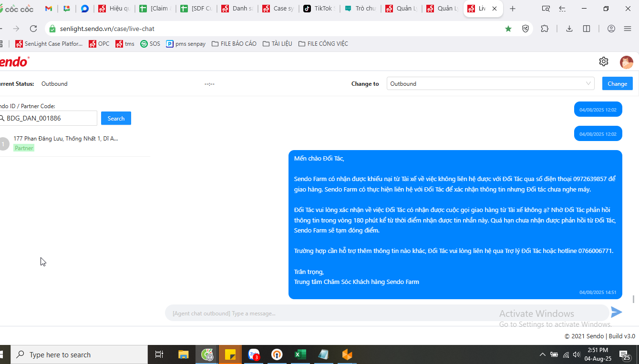Go forward in browser history
The image size is (639, 364).
click(x=16, y=29)
